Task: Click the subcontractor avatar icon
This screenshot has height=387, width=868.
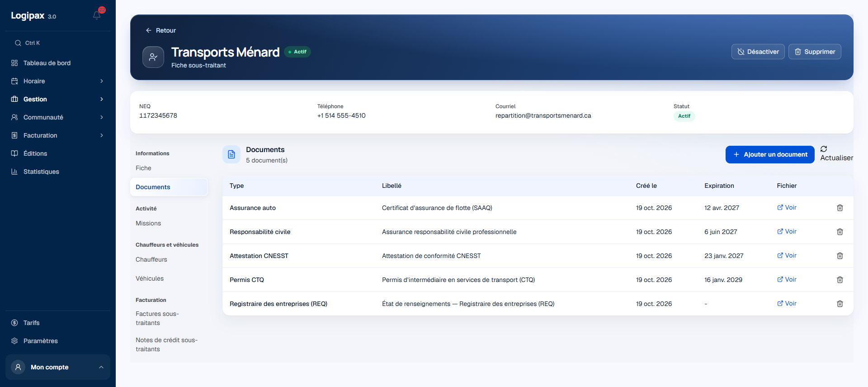Action: [153, 57]
